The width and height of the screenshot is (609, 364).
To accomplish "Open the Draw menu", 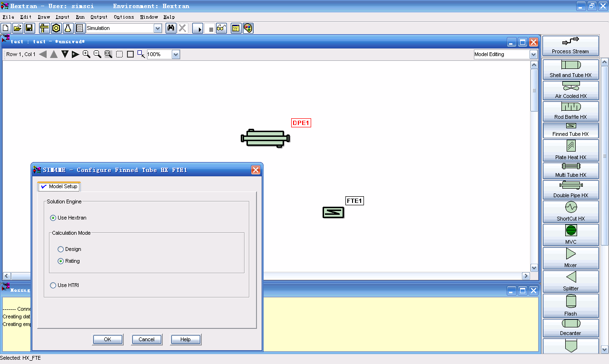I will [44, 17].
